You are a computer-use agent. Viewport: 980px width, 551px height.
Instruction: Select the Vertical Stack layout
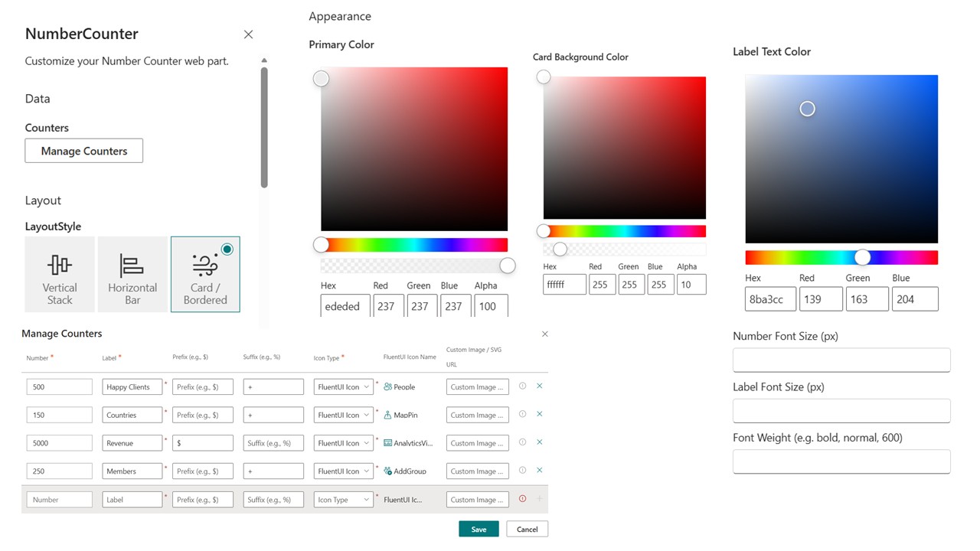coord(60,274)
